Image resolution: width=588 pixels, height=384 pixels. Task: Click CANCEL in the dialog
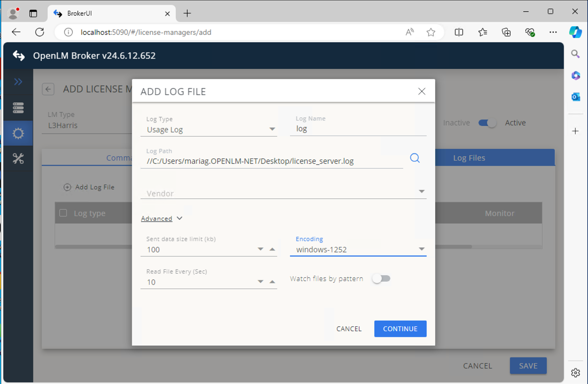(x=349, y=329)
